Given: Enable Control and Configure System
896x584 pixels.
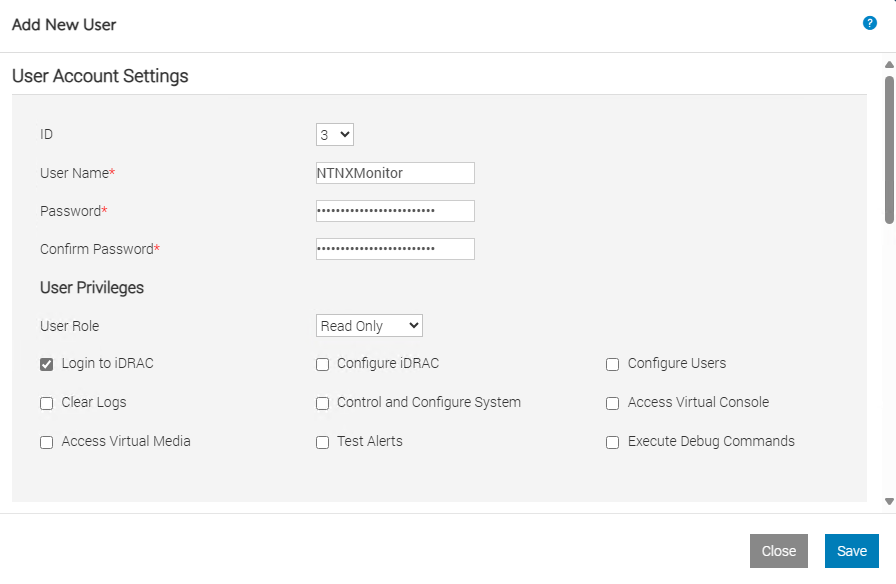Looking at the screenshot, I should 322,403.
